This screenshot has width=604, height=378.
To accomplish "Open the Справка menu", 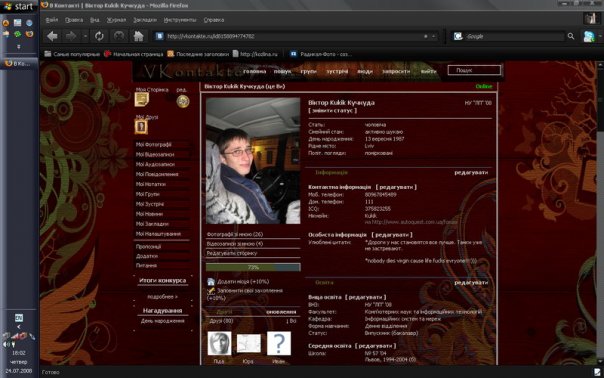I will (x=214, y=20).
